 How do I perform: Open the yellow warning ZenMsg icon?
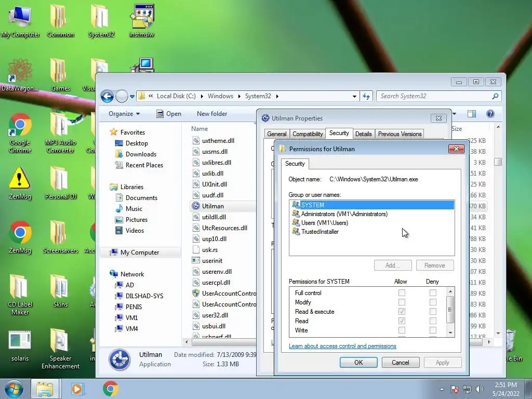[20, 183]
